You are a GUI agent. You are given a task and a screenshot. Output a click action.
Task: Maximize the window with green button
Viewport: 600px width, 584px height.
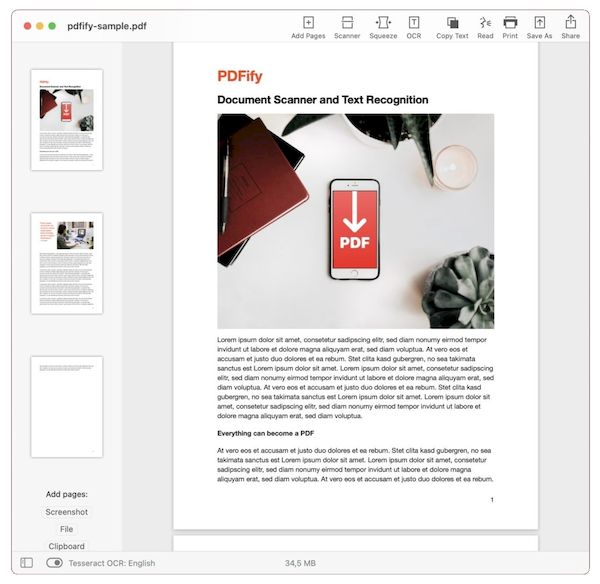click(x=52, y=26)
